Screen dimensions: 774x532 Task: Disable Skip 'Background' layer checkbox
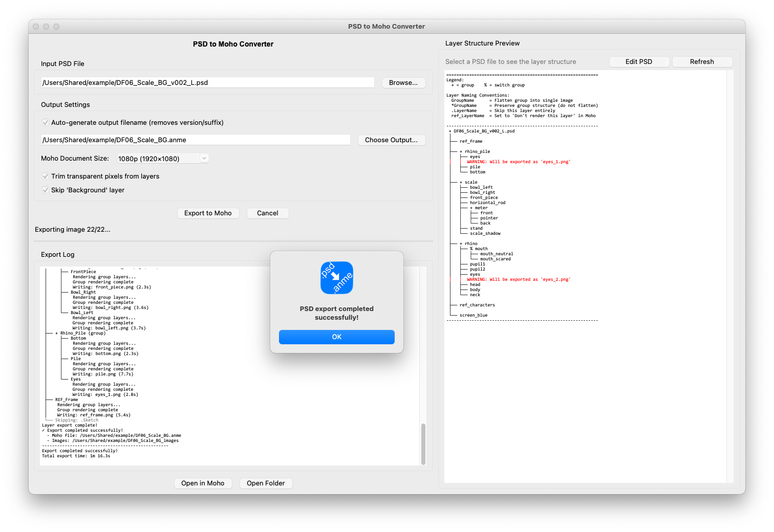point(46,190)
